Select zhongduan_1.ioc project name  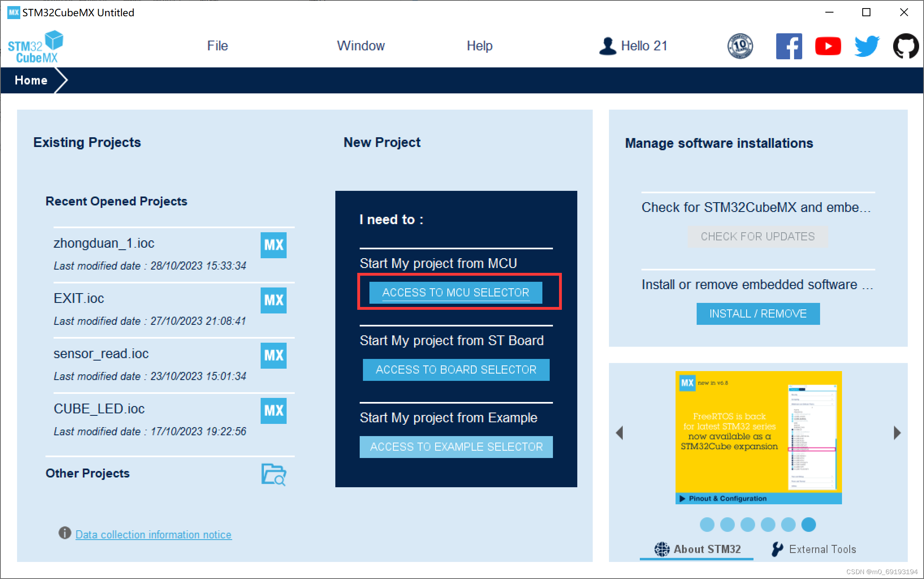[104, 243]
